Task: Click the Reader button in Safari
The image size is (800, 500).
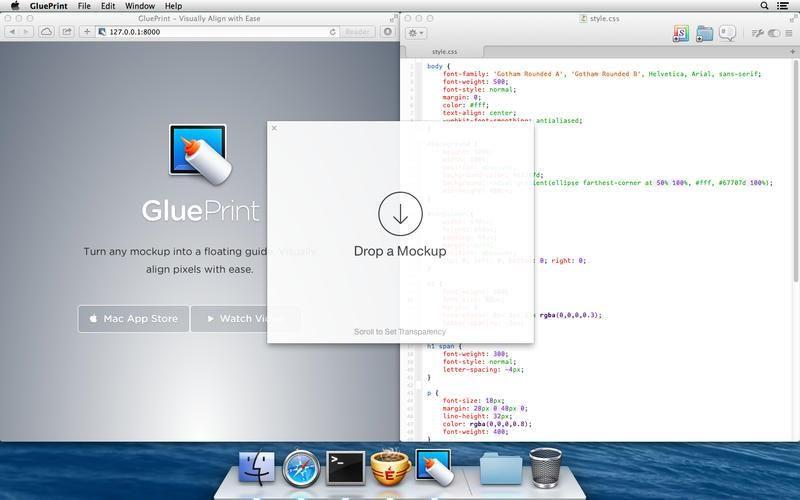Action: [357, 32]
